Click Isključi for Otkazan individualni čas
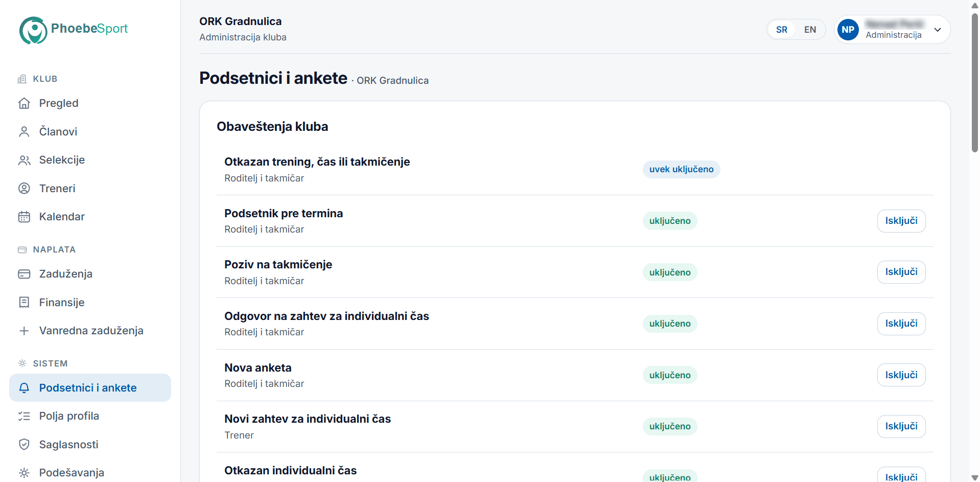The image size is (980, 482). tap(901, 475)
